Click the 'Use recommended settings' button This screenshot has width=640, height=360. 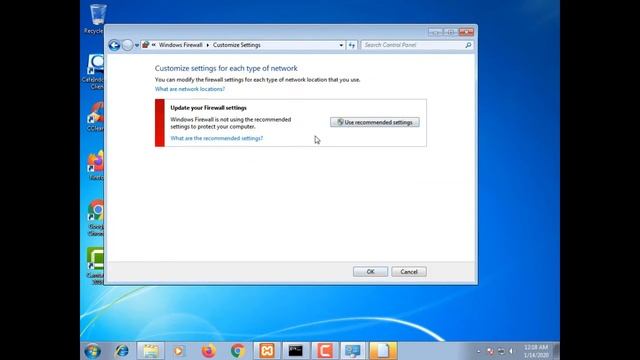[x=375, y=122]
